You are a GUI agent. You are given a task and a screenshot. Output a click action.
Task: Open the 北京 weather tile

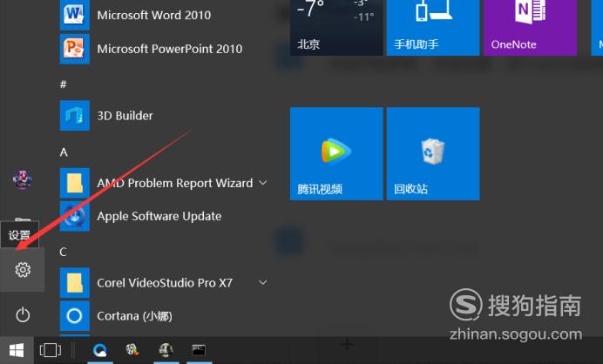coord(336,28)
